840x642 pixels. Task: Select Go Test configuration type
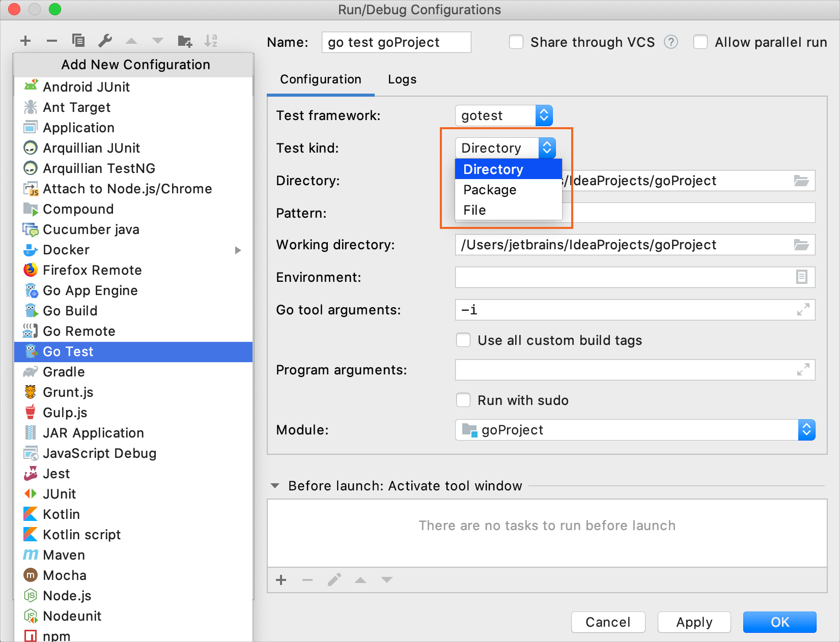(x=133, y=352)
